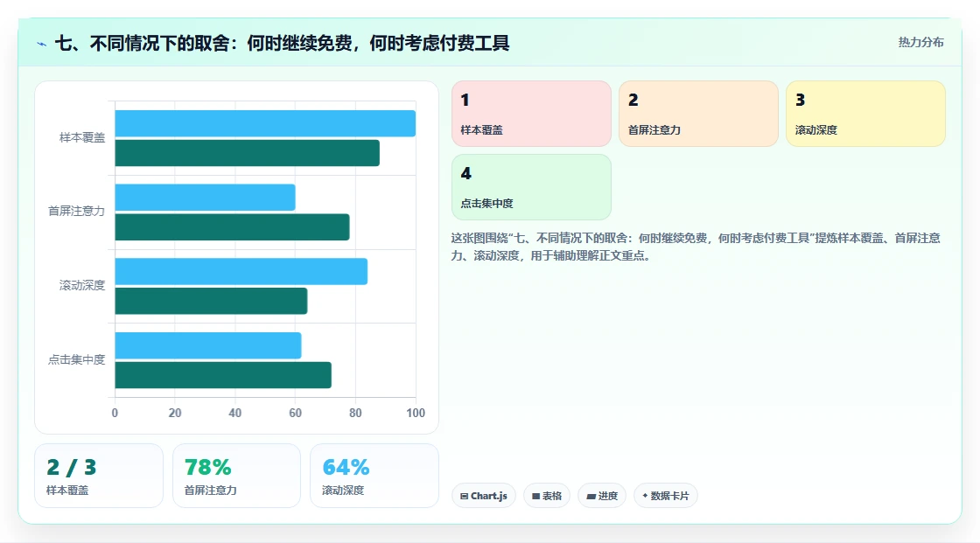Click the section title 七、不同情况下的取舍
Image resolution: width=980 pixels, height=543 pixels.
pos(282,43)
